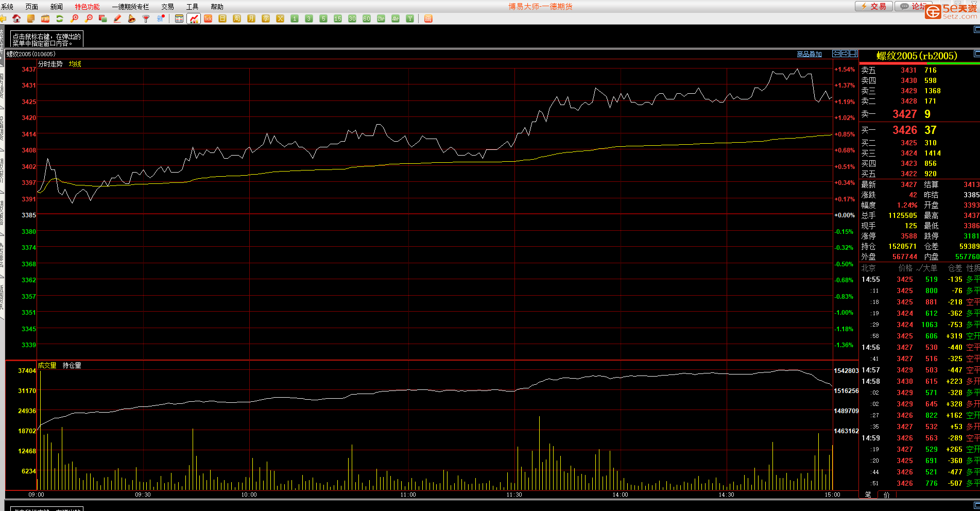Switch to the 价 tab
Viewport: 980px width, 511px height.
(x=886, y=495)
